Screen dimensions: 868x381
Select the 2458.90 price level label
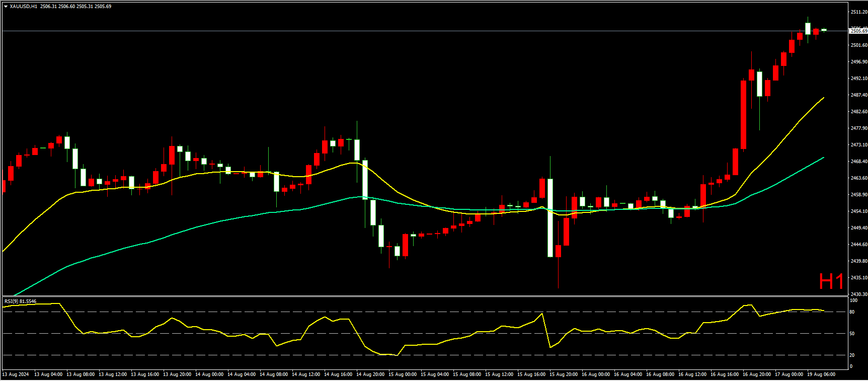859,195
